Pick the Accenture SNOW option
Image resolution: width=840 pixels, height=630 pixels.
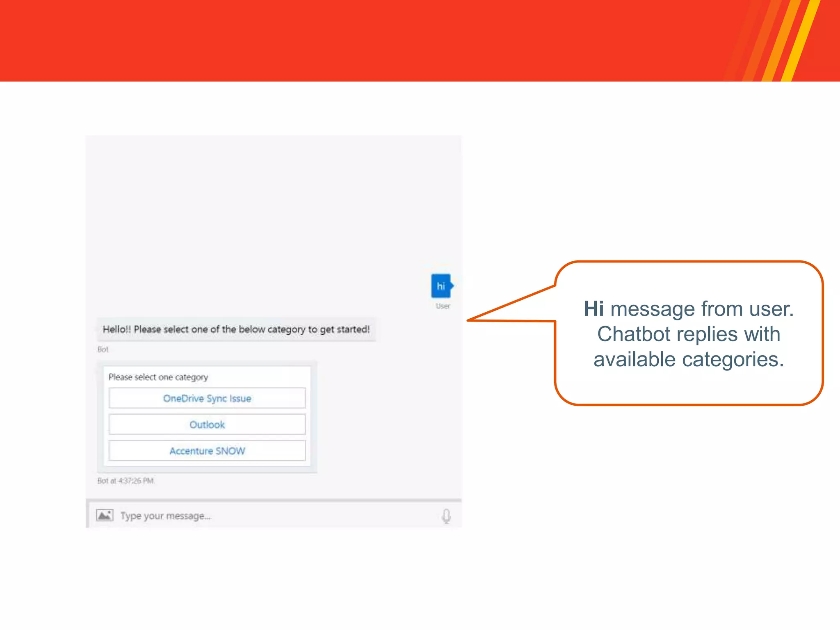click(x=207, y=451)
